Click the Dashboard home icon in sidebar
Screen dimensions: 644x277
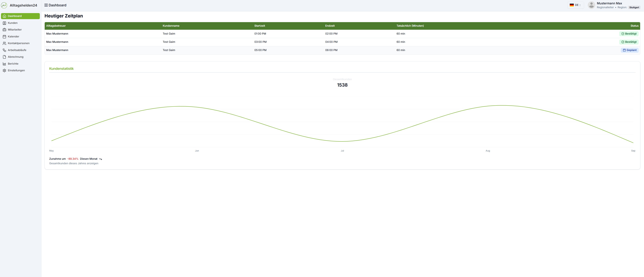(4, 16)
